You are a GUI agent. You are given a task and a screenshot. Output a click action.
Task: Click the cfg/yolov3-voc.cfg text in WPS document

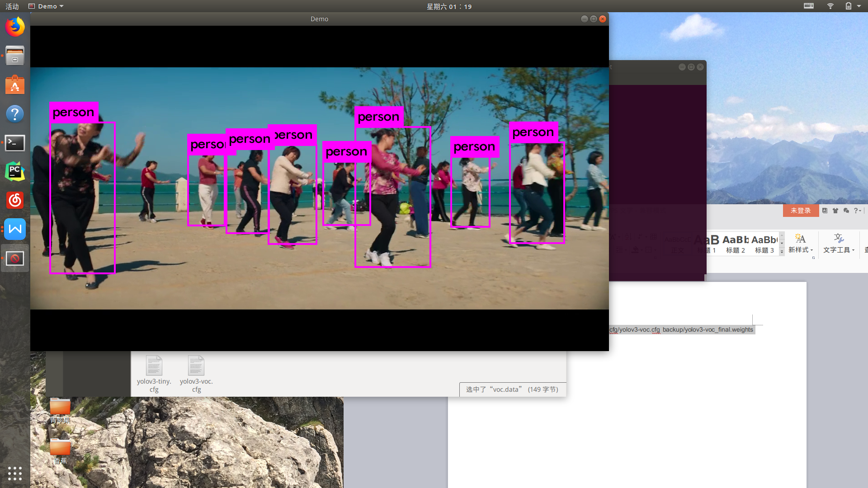tap(635, 330)
